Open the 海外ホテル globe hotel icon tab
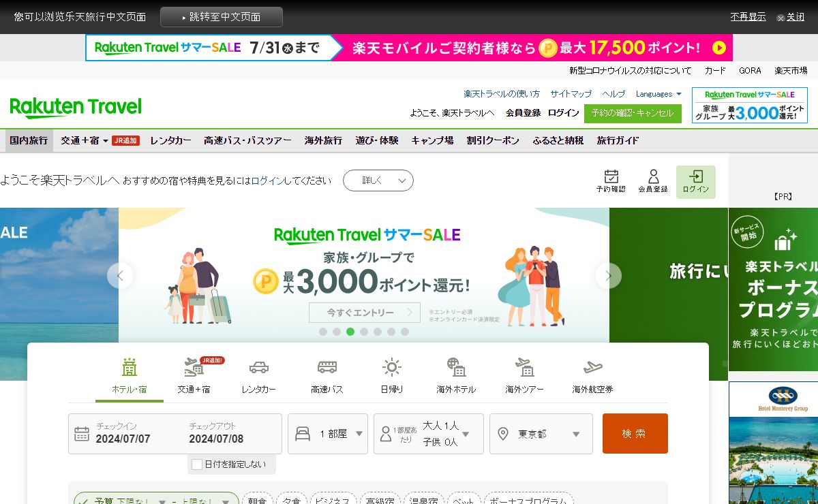 click(x=456, y=376)
